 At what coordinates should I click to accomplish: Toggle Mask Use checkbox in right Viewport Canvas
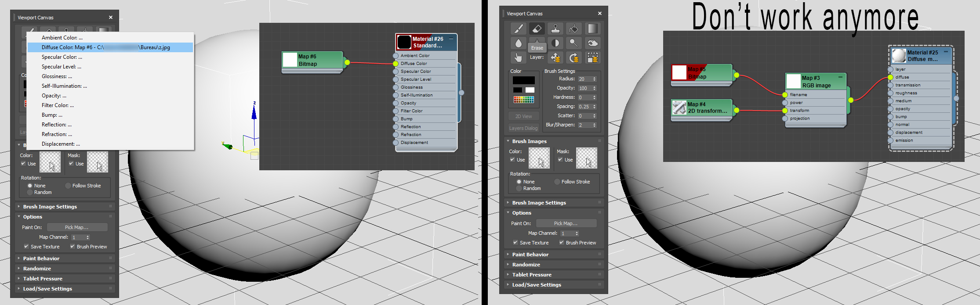click(x=560, y=159)
